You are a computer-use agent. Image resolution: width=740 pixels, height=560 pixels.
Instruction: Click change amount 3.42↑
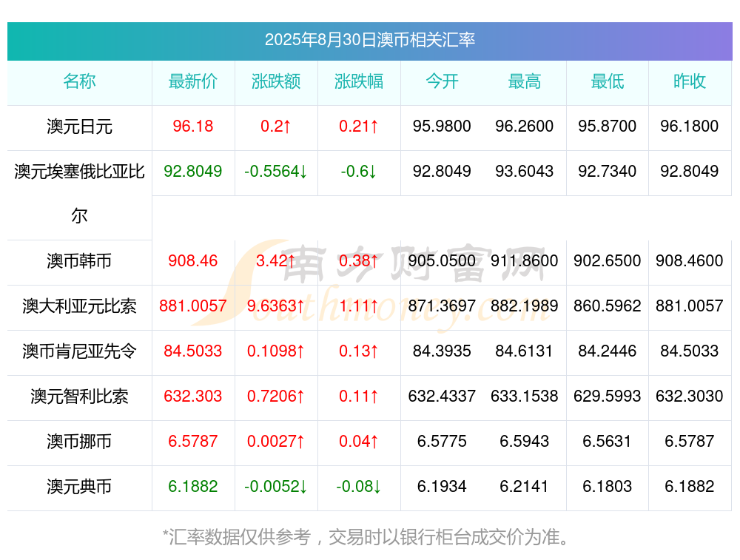(x=276, y=260)
